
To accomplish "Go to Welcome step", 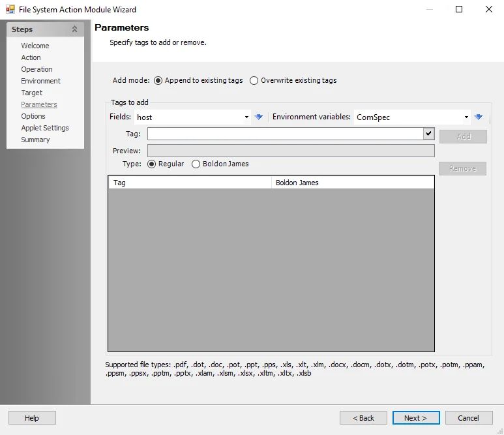I will (35, 46).
